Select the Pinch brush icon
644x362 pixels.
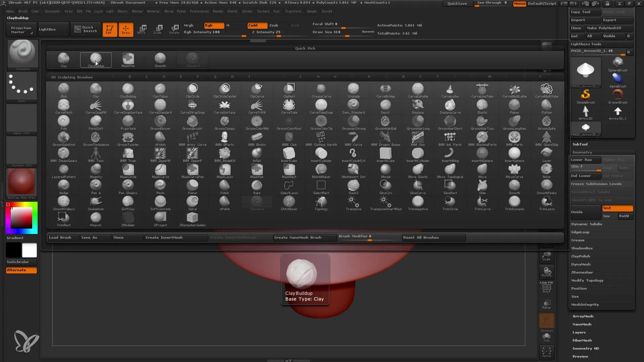[160, 186]
